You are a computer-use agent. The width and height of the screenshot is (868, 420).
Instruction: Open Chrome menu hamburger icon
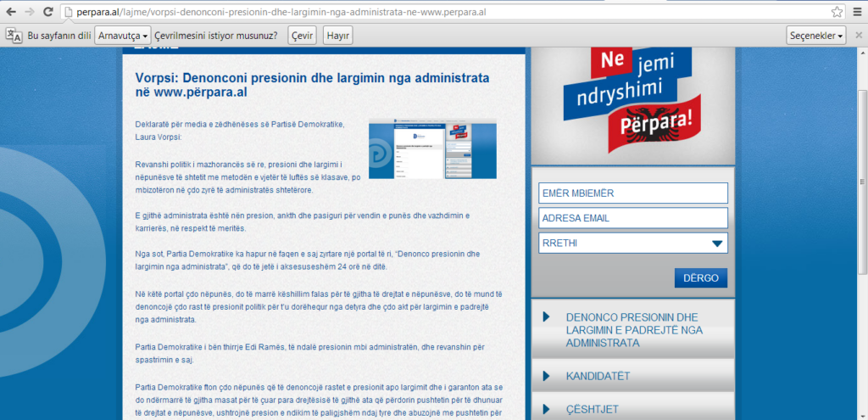856,12
